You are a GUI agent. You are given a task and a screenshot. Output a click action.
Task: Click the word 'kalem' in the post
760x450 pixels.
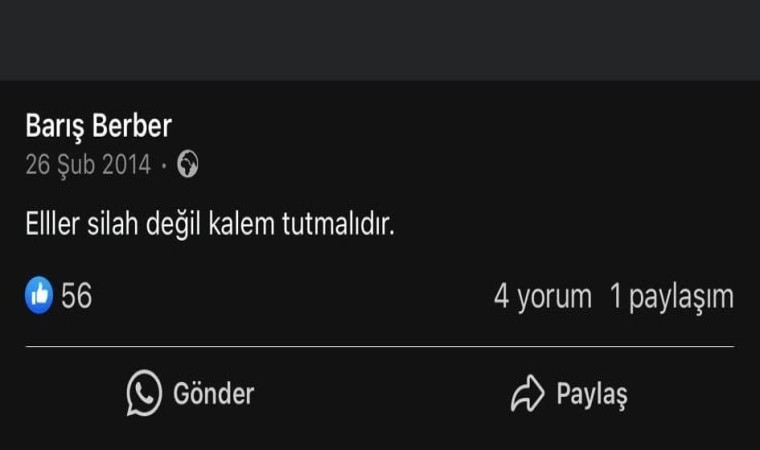coord(241,224)
